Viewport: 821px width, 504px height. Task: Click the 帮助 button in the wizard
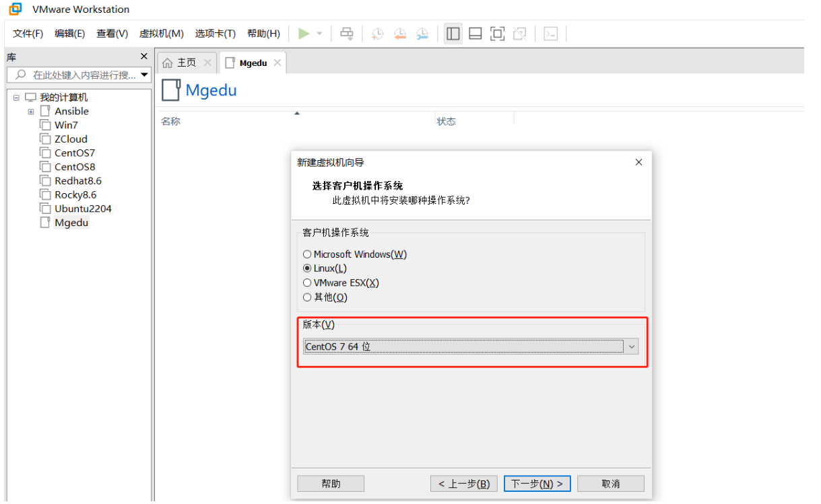pyautogui.click(x=331, y=484)
